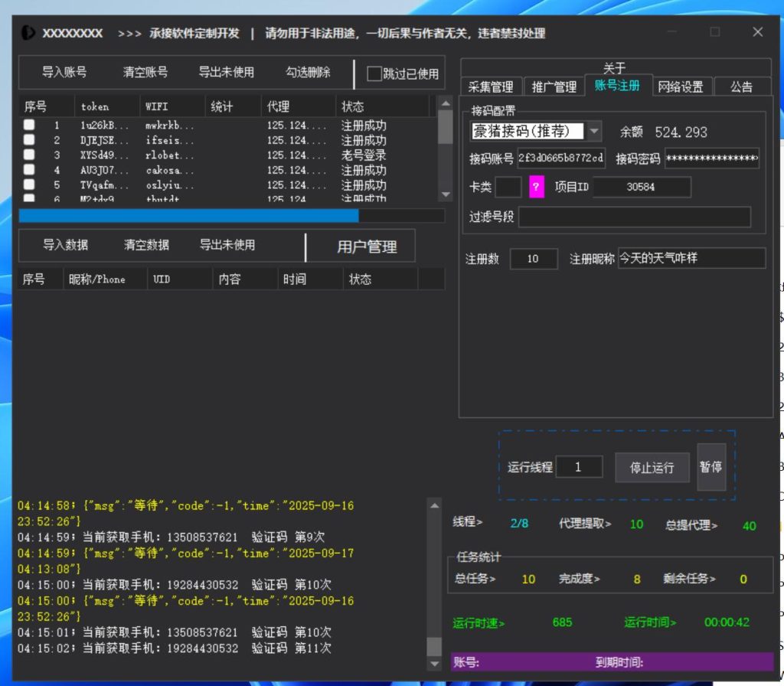This screenshot has width=784, height=686.
Task: Enable the 跳过已使用 checkbox
Action: (x=374, y=73)
